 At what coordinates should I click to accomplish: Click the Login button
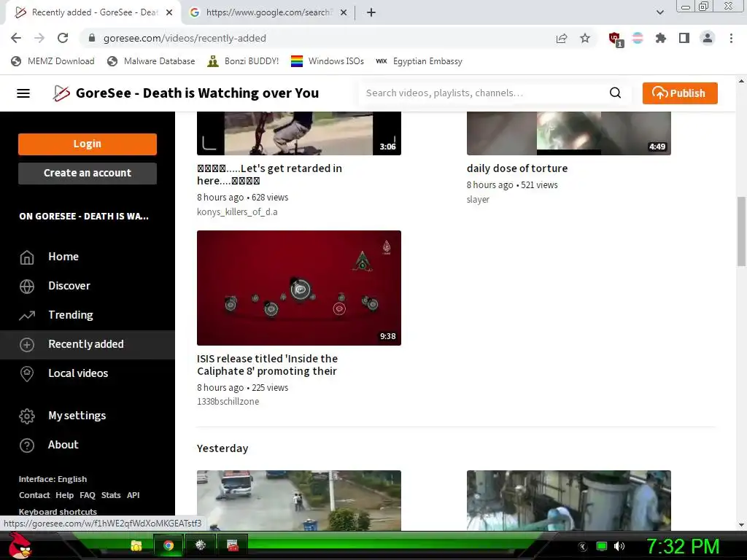88,144
